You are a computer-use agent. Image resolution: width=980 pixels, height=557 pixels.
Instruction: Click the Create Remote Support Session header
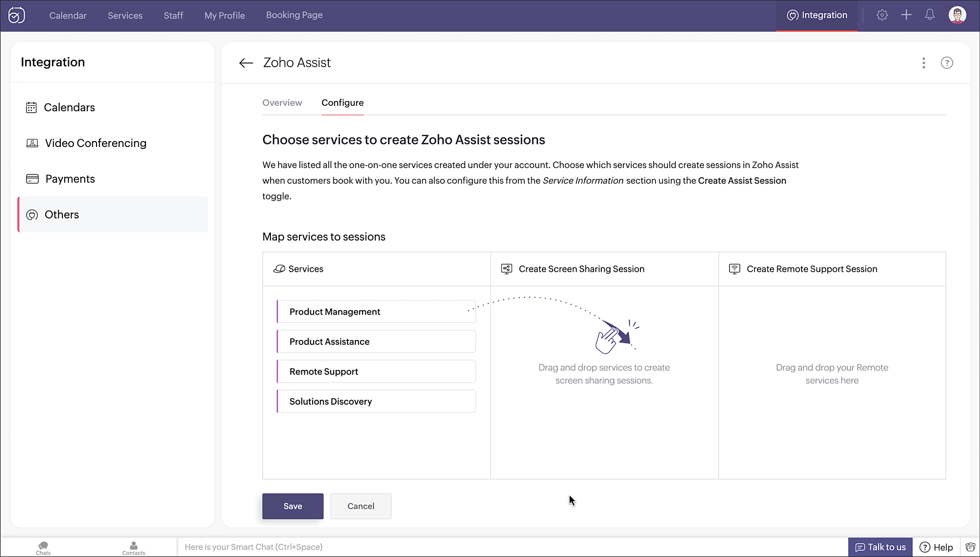812,269
